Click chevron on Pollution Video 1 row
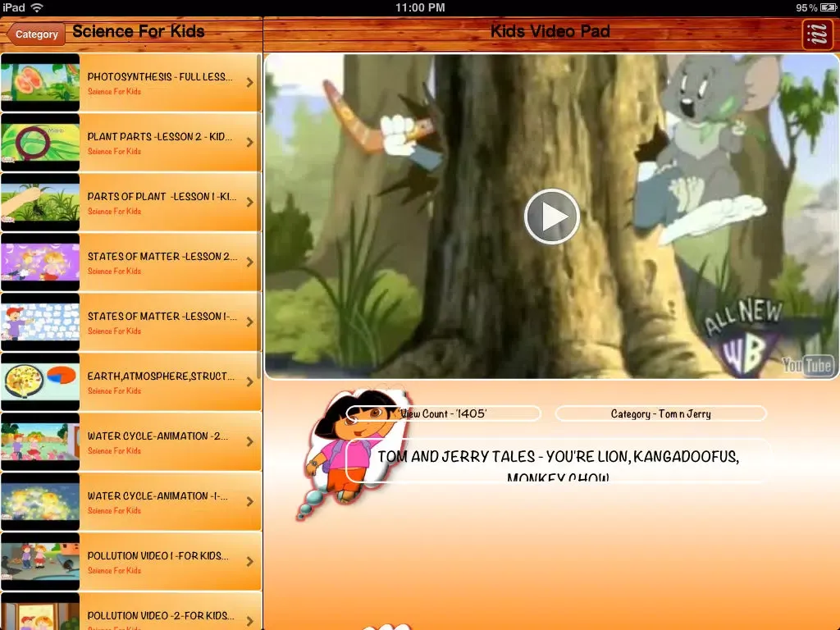Viewport: 840px width, 630px height. pyautogui.click(x=250, y=562)
